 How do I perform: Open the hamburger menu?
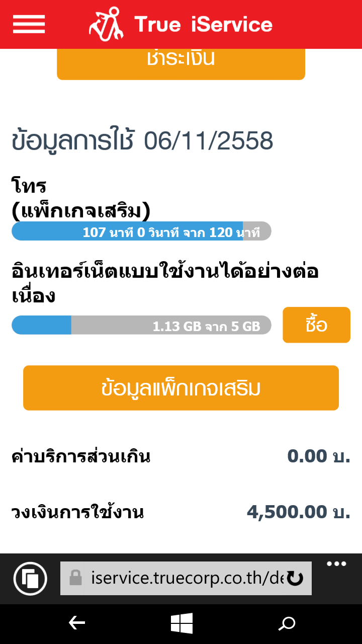[x=29, y=24]
